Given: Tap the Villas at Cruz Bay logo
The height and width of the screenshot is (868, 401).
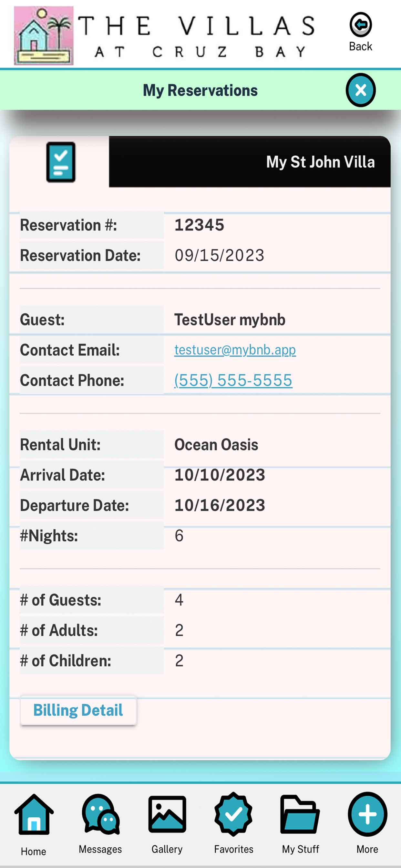Looking at the screenshot, I should pos(44,36).
